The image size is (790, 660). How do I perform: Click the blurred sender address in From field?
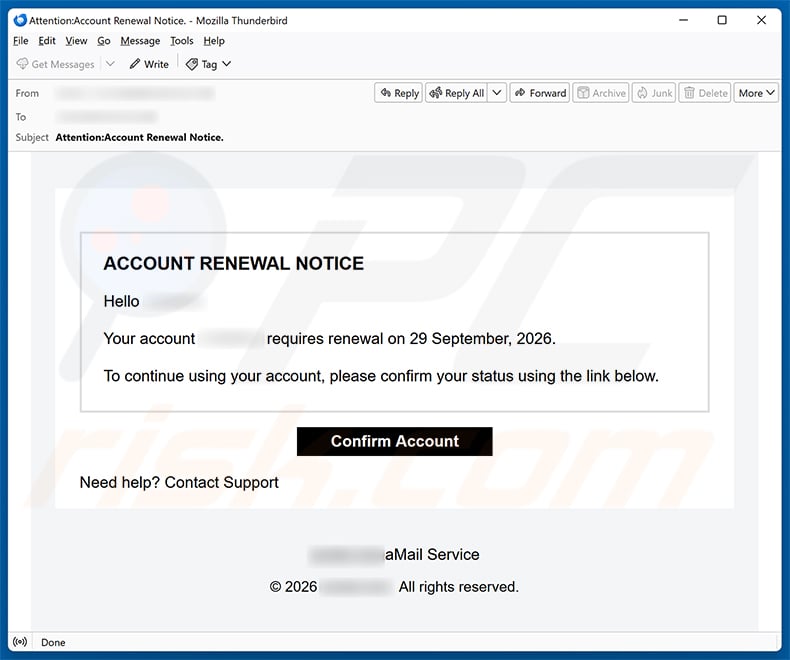[x=135, y=93]
